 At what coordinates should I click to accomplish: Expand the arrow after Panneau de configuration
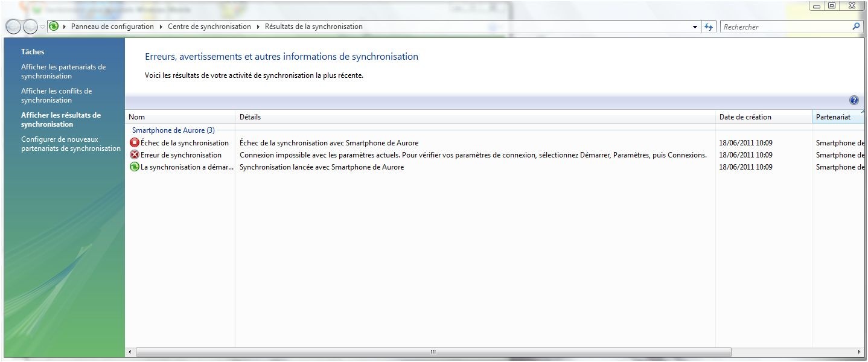pos(161,27)
